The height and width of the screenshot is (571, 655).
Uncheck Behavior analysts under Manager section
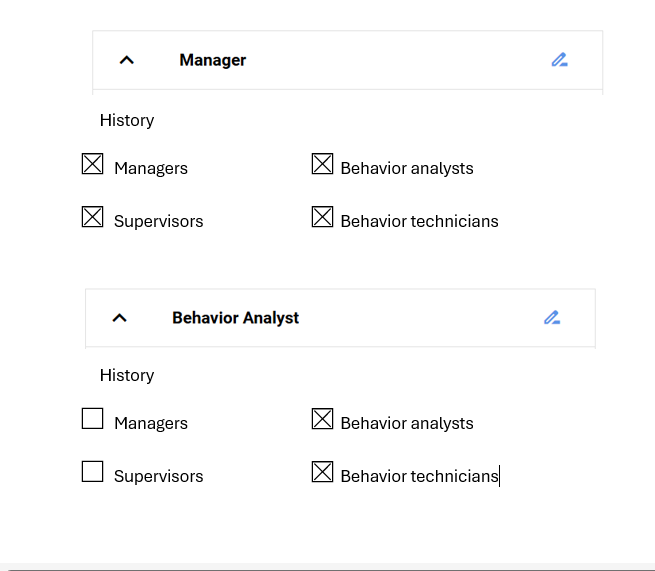[x=322, y=164]
